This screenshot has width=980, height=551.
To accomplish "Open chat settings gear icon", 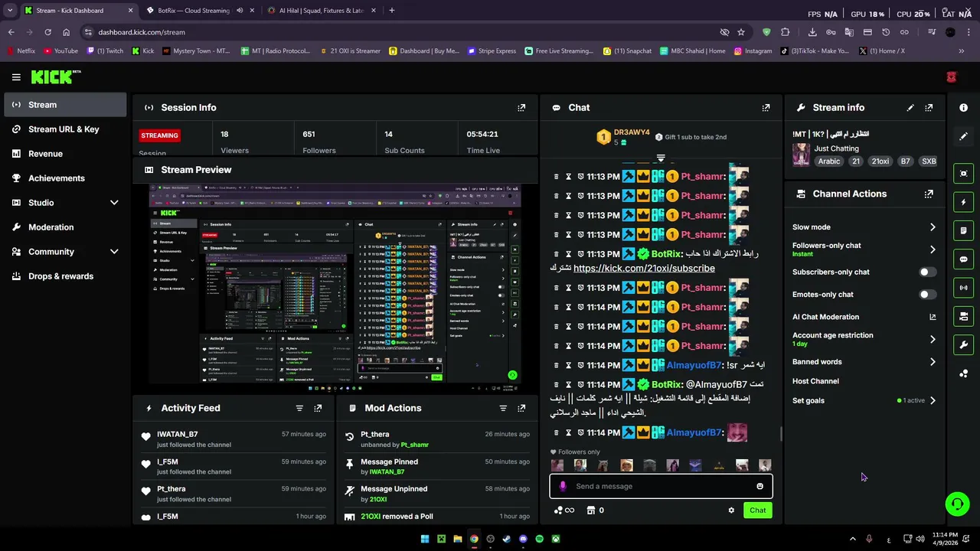I will point(731,510).
